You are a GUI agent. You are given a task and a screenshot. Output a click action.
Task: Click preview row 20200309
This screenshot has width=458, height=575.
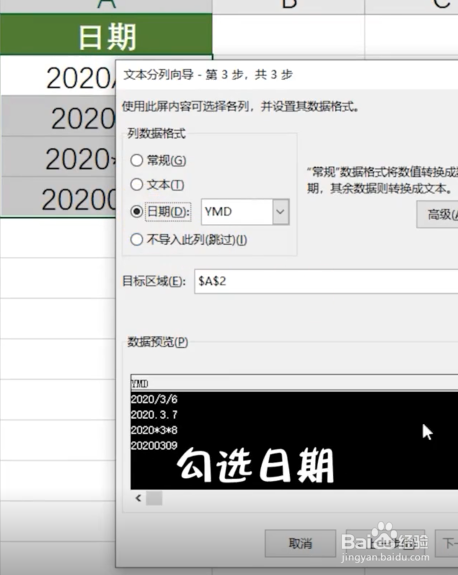click(154, 445)
